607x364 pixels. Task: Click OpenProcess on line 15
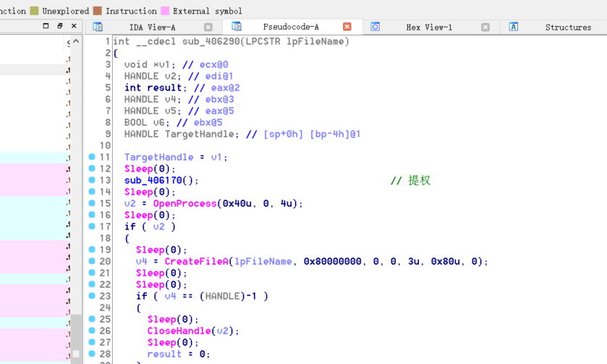(x=184, y=203)
